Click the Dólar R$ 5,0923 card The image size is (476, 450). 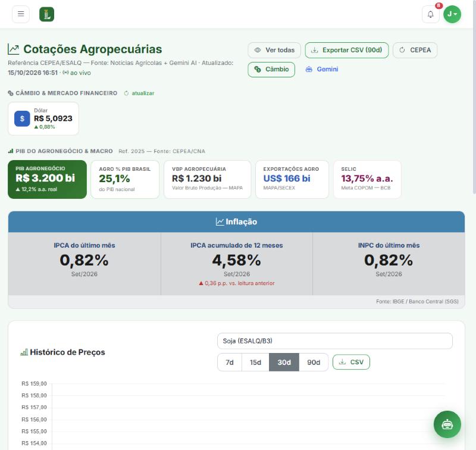(x=43, y=118)
